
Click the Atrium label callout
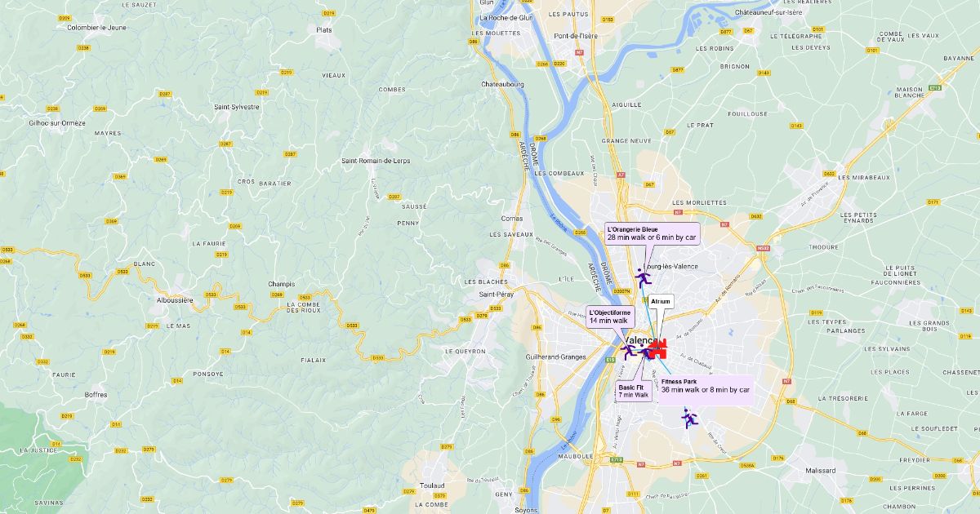[x=661, y=301]
